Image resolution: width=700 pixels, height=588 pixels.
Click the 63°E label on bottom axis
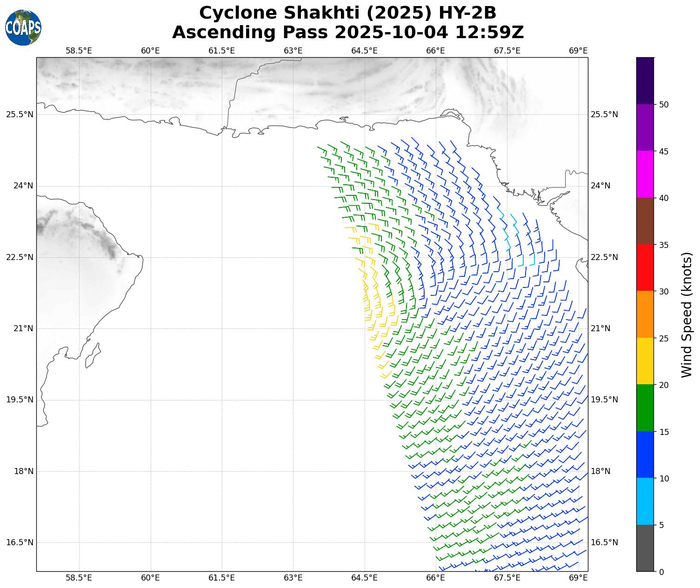pyautogui.click(x=293, y=578)
